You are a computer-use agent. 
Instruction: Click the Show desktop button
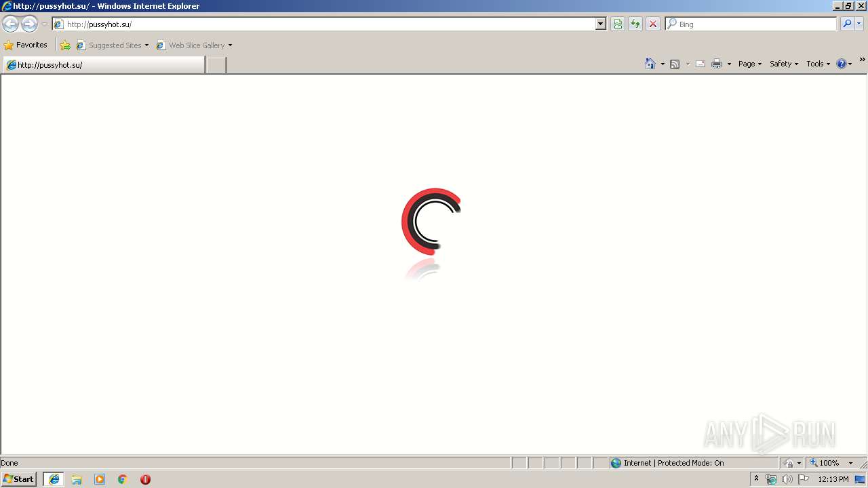(x=861, y=479)
